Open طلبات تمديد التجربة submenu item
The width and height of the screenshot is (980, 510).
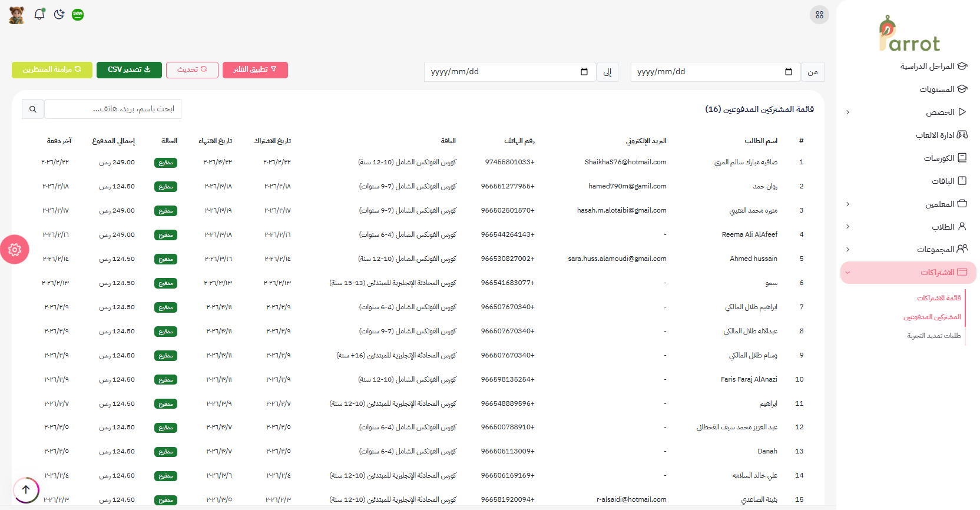point(933,336)
